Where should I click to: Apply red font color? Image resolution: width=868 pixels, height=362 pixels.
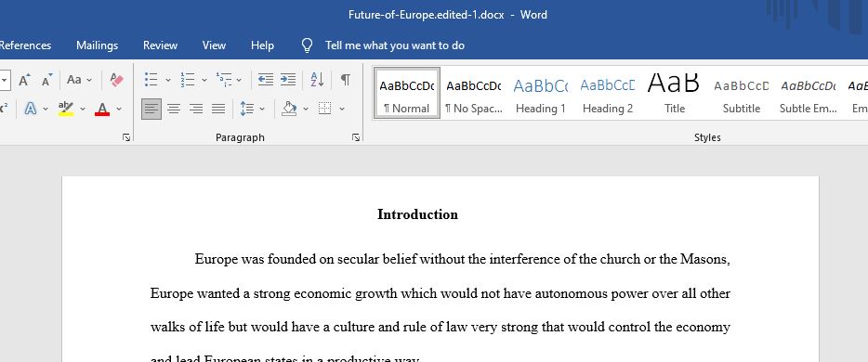102,109
